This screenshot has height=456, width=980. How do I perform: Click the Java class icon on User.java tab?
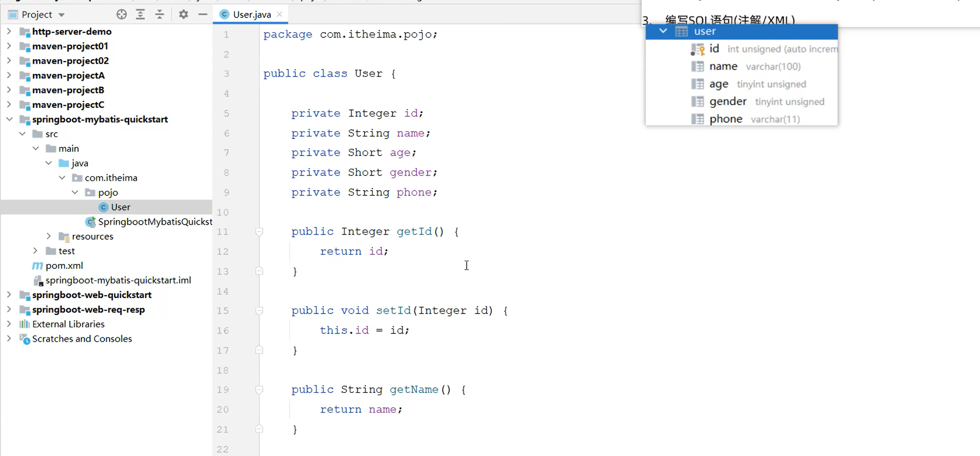point(224,14)
